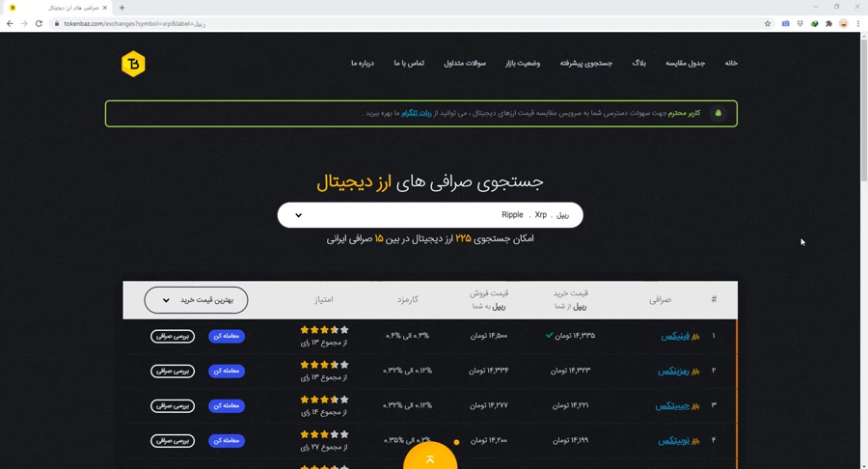Click the امتیاز column header
Screen dimensions: 868x469
(324, 299)
